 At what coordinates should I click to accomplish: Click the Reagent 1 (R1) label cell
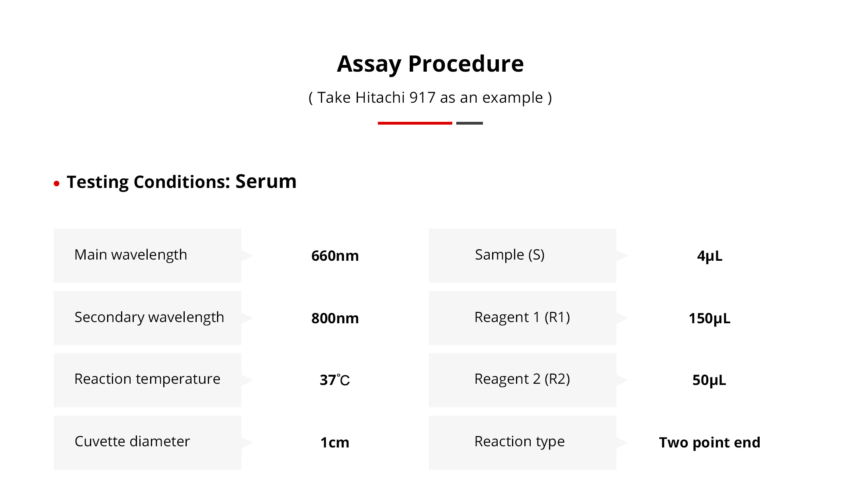(x=522, y=318)
